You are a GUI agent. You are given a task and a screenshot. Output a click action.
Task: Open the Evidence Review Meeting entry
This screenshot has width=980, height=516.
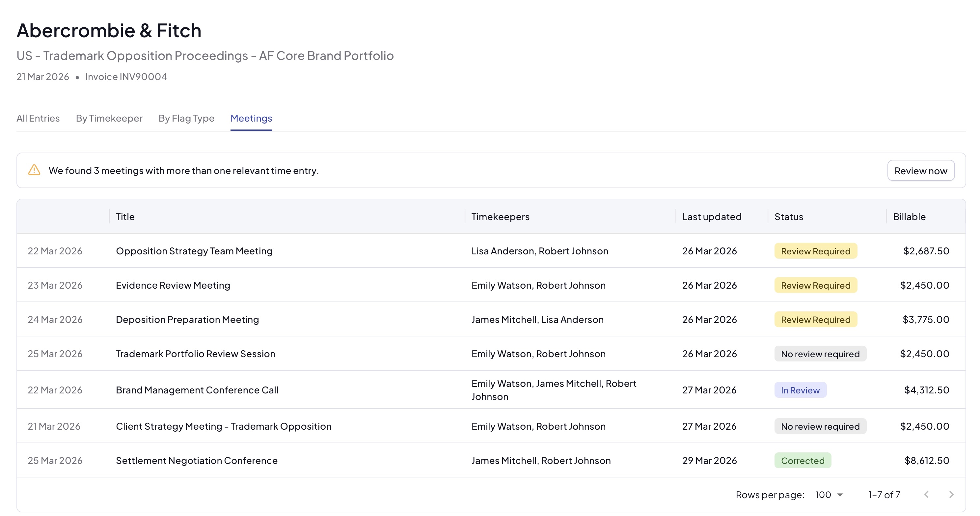pyautogui.click(x=173, y=285)
